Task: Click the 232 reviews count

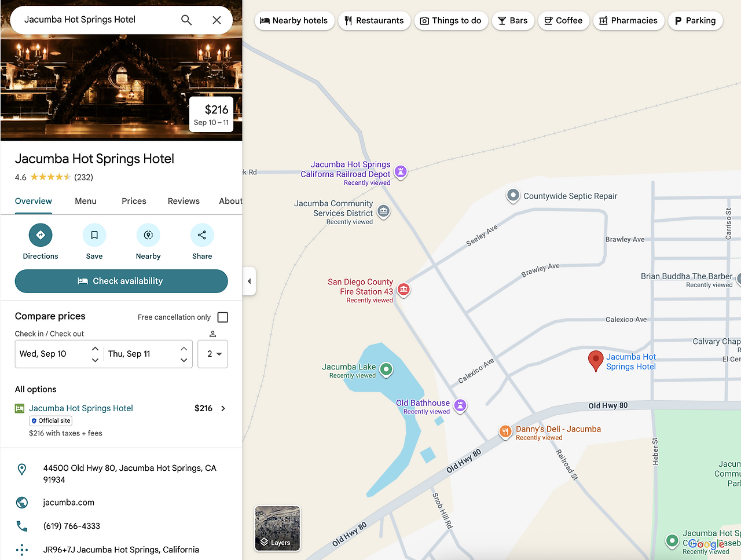Action: coord(83,177)
